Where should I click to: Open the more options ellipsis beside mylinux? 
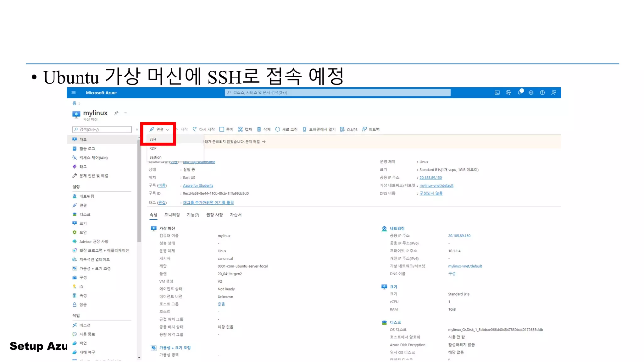[125, 113]
